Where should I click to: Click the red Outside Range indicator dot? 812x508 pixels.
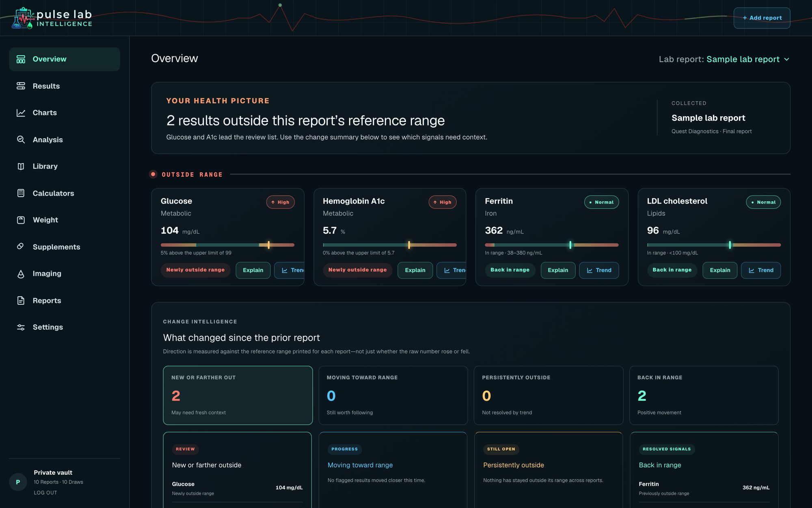click(153, 174)
